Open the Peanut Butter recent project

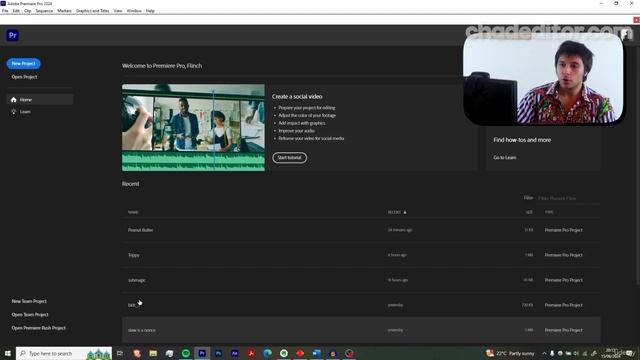(x=361, y=230)
